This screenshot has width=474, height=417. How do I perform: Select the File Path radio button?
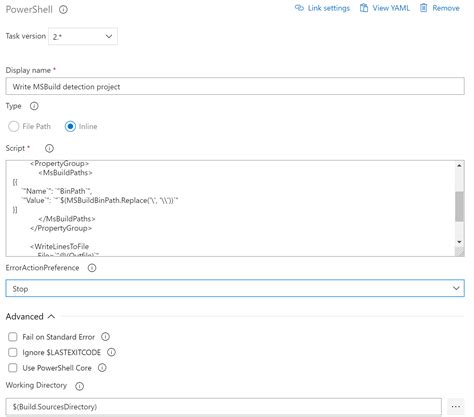coord(14,126)
